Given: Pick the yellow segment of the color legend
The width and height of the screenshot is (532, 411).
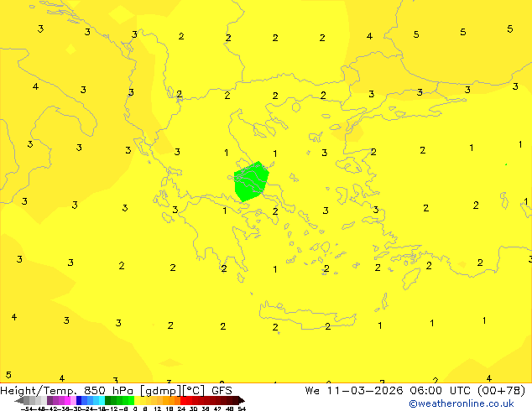Looking at the screenshot, I should (x=141, y=400).
